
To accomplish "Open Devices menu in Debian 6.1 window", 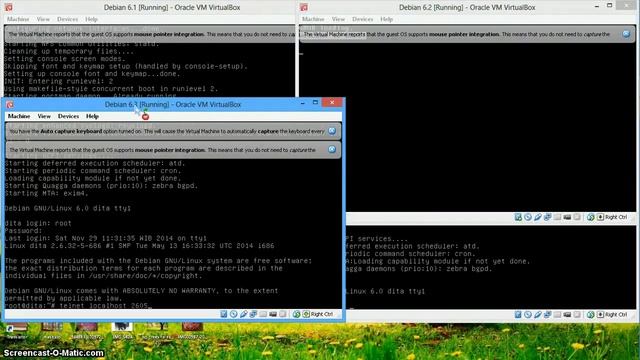I will (67, 19).
